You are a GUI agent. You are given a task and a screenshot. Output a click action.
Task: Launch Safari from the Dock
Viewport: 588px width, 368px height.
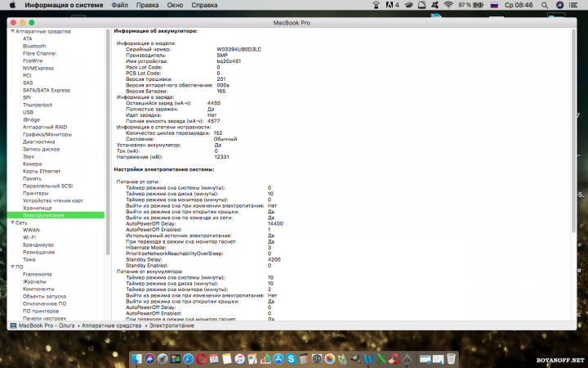pos(189,359)
